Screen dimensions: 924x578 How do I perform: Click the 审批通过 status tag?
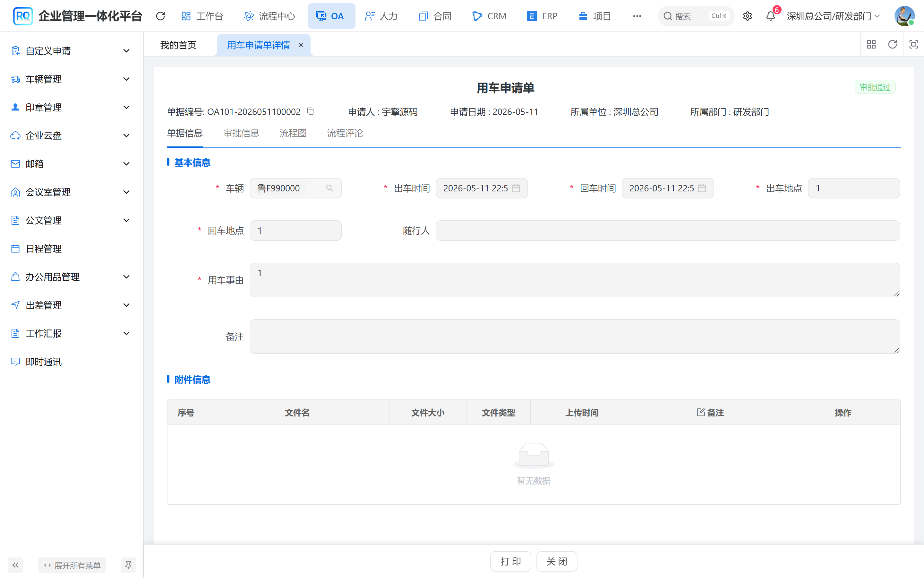point(875,87)
